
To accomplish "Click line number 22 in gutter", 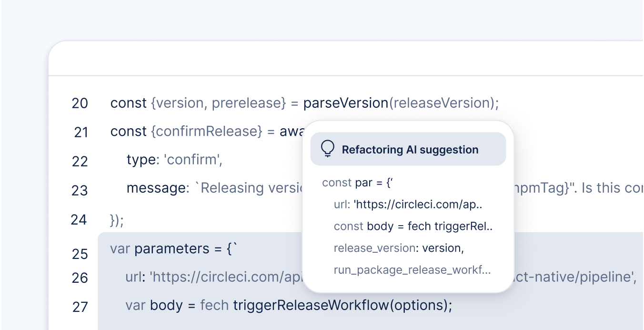I will [80, 162].
